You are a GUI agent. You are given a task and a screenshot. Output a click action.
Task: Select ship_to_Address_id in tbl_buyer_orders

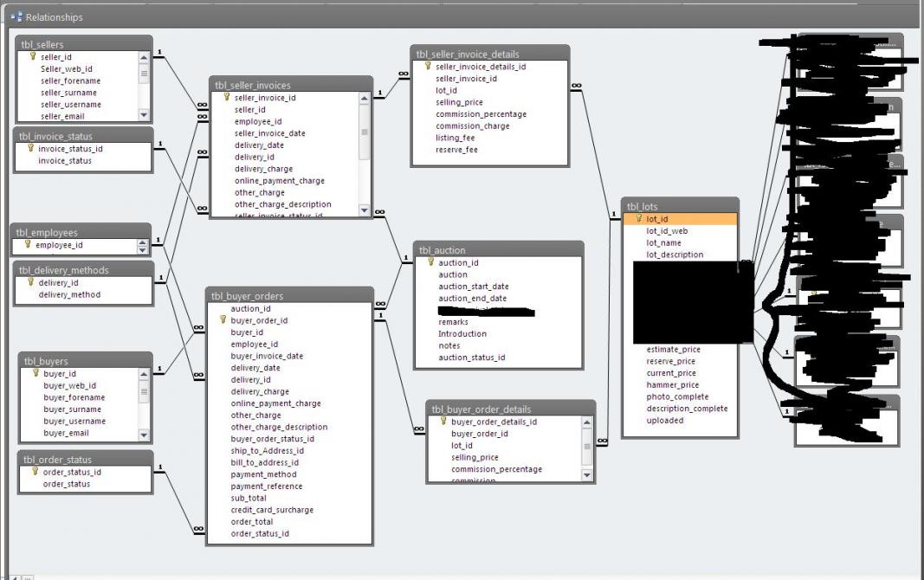(268, 450)
